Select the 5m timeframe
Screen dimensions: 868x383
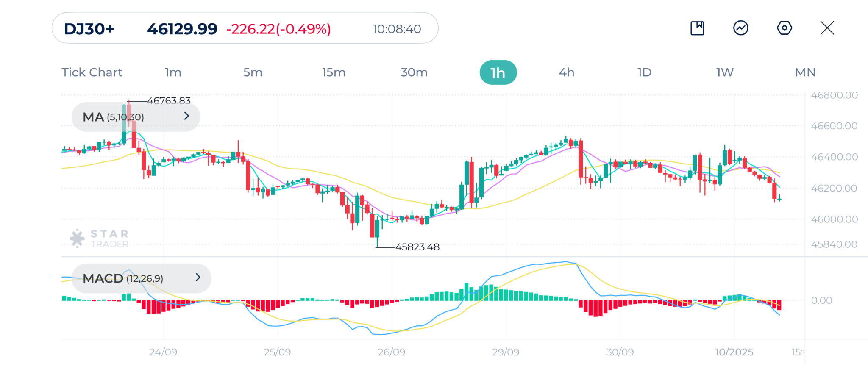(x=253, y=72)
